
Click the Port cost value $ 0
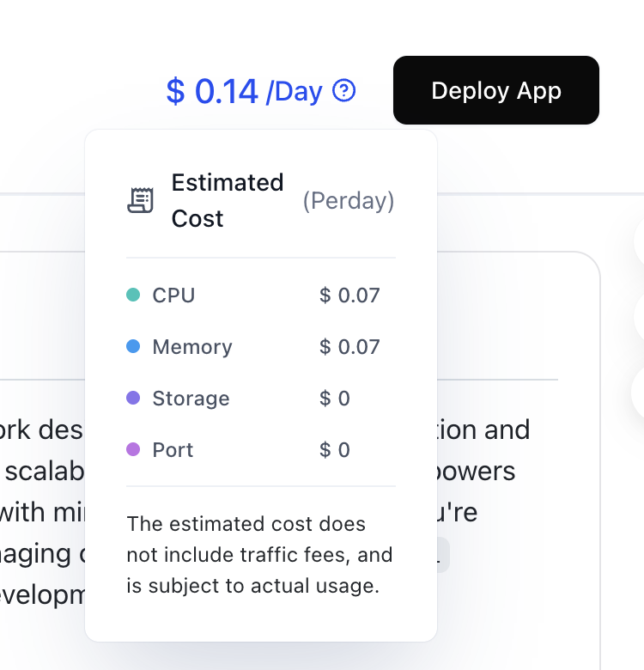coord(334,450)
